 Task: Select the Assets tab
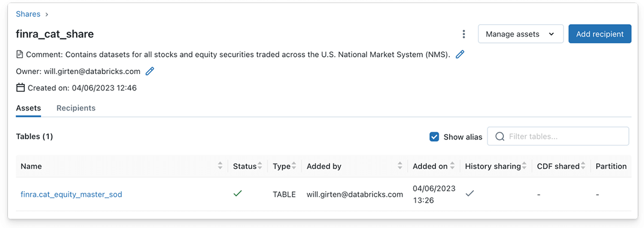click(28, 108)
